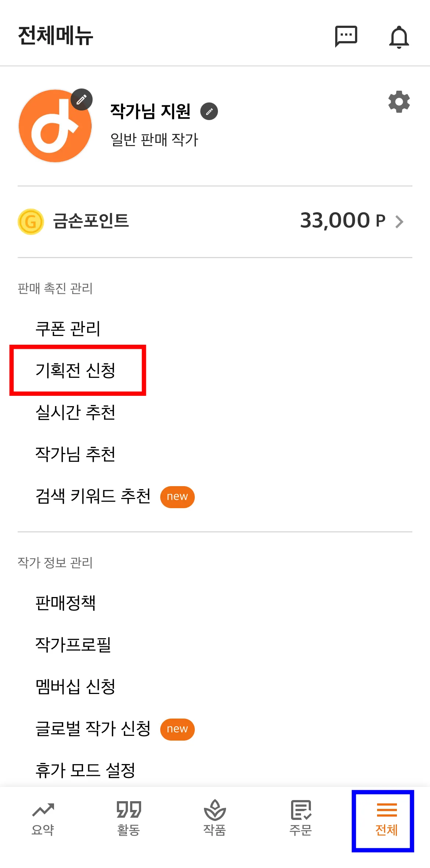Tap the 33,000 P points value
The image size is (430, 868).
click(x=343, y=221)
